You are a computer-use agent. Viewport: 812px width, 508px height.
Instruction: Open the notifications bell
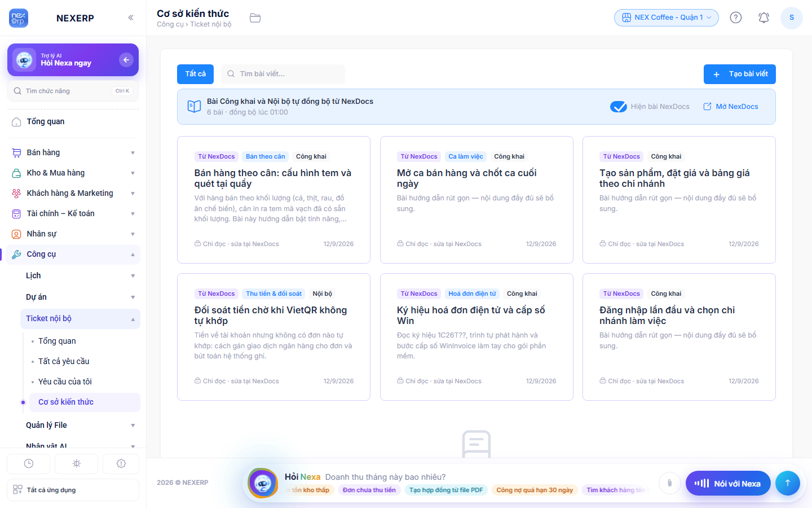[764, 17]
